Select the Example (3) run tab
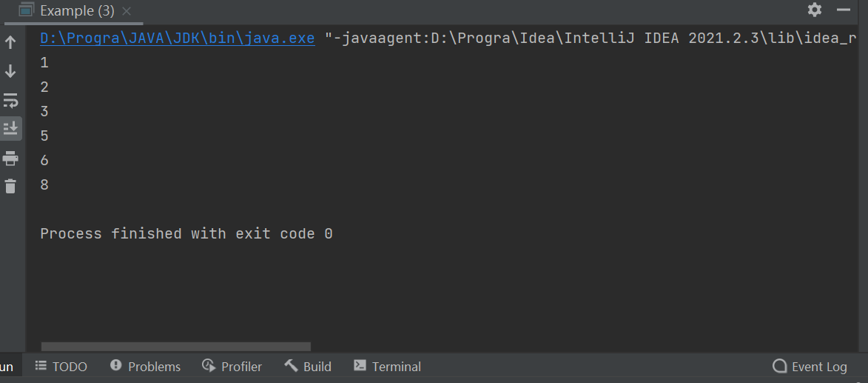 (74, 10)
